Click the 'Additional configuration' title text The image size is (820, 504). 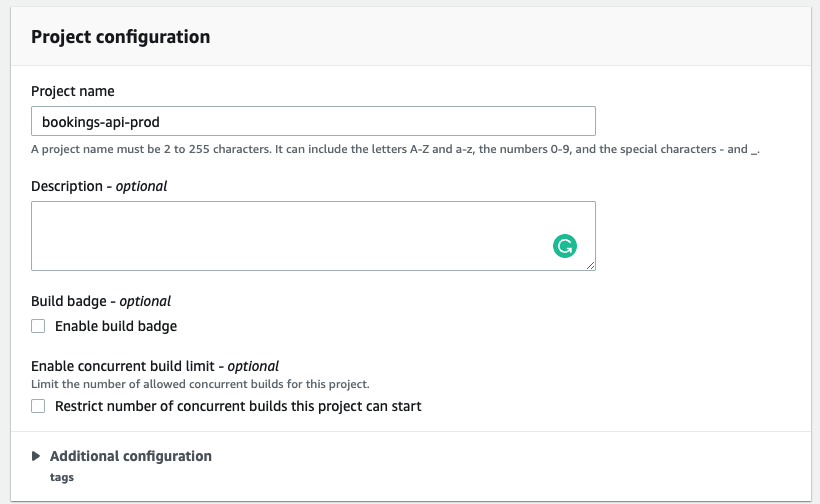tap(131, 456)
